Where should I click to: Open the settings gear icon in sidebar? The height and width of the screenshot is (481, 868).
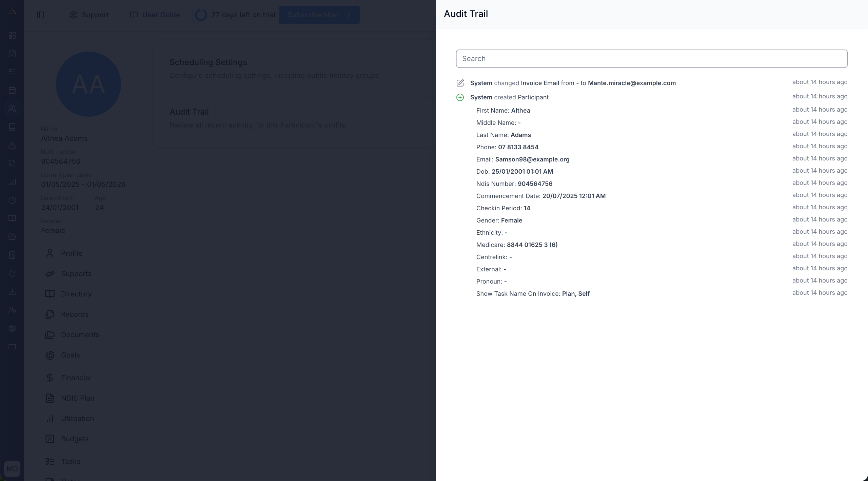point(12,328)
